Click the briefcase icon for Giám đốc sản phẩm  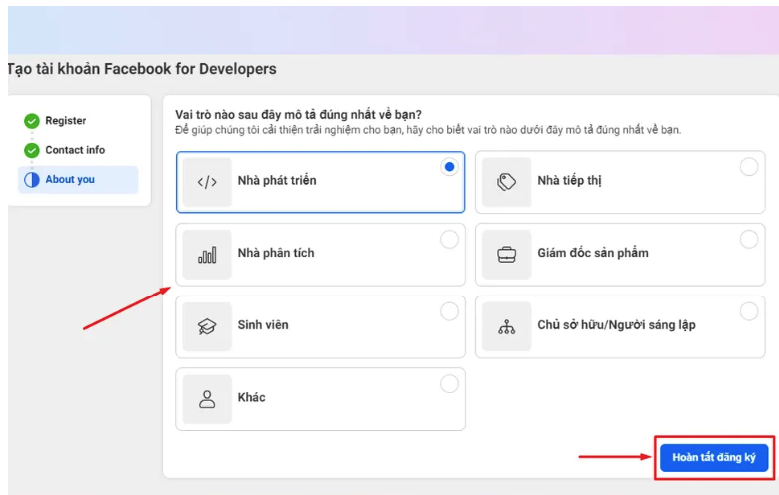pyautogui.click(x=506, y=254)
